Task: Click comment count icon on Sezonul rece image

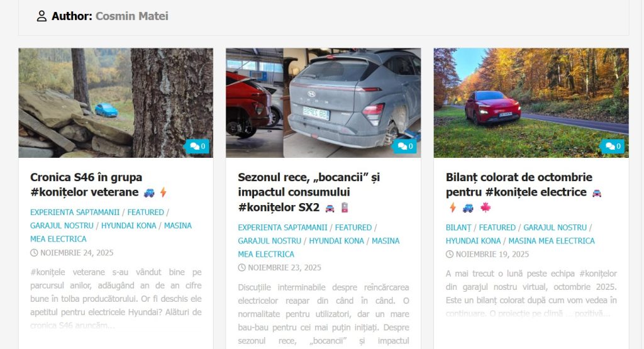Action: click(x=406, y=146)
